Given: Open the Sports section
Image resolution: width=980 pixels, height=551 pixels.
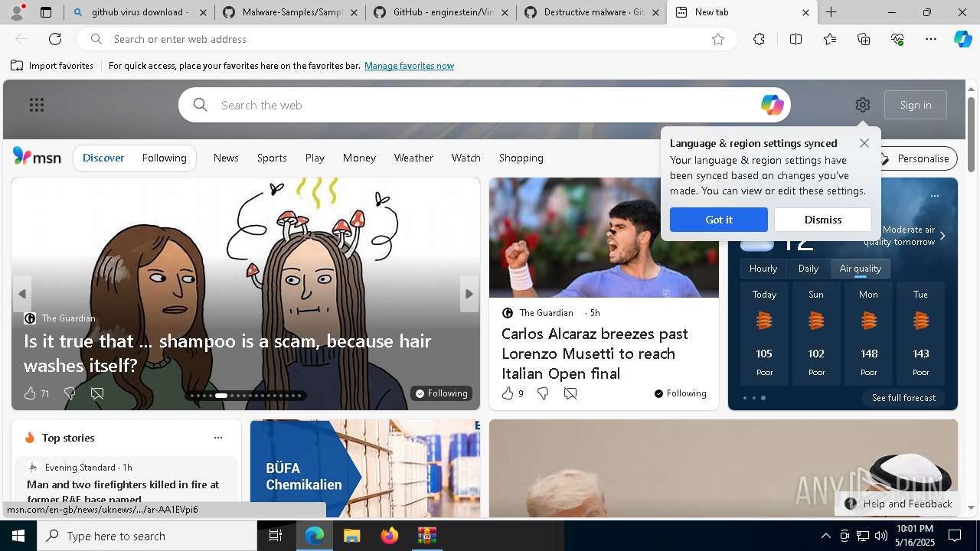Looking at the screenshot, I should pyautogui.click(x=272, y=158).
